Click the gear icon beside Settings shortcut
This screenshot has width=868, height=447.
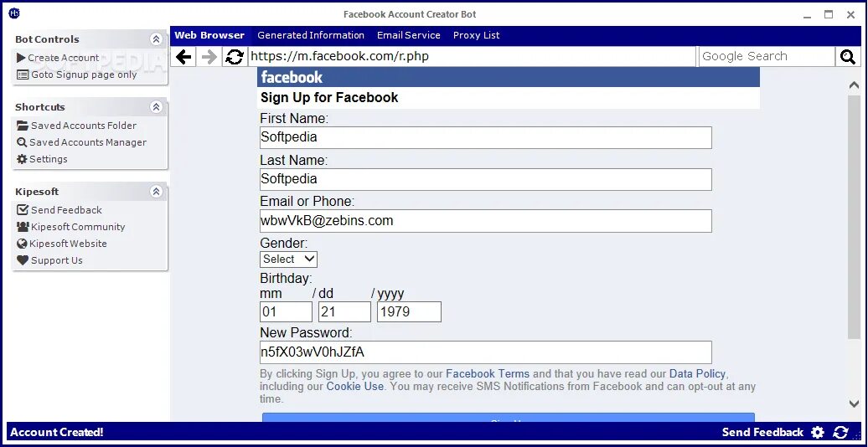(x=22, y=159)
